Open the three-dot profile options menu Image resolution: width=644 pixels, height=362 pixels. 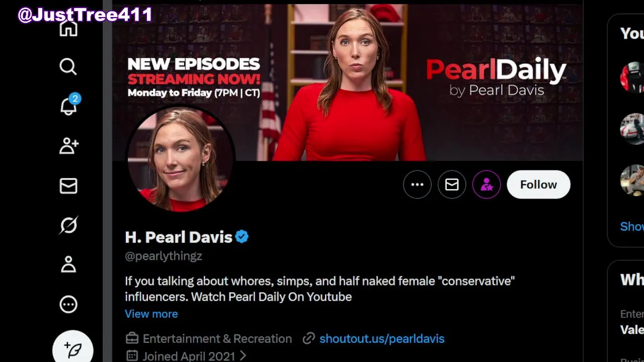click(417, 185)
